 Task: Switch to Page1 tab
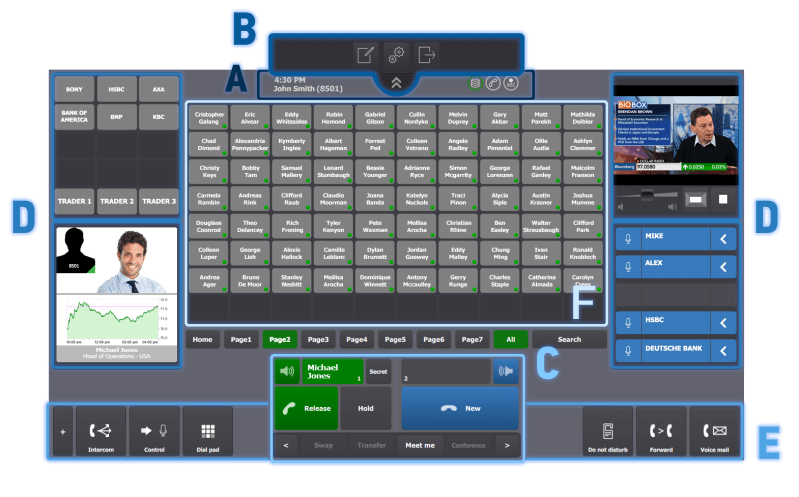241,339
